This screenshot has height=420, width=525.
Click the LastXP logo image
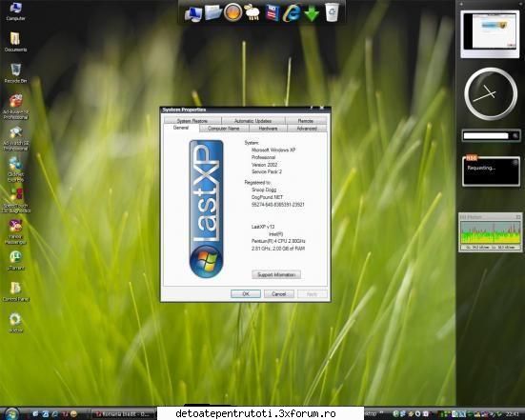coord(206,210)
